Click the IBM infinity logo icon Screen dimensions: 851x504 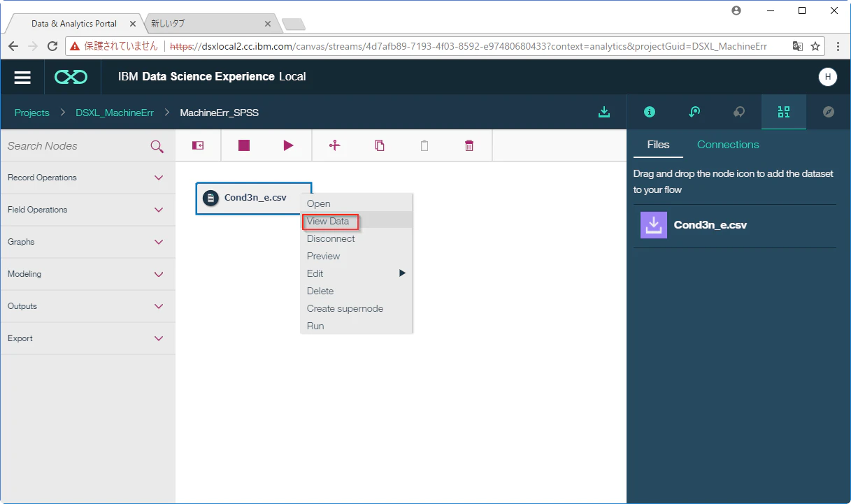[x=71, y=77]
